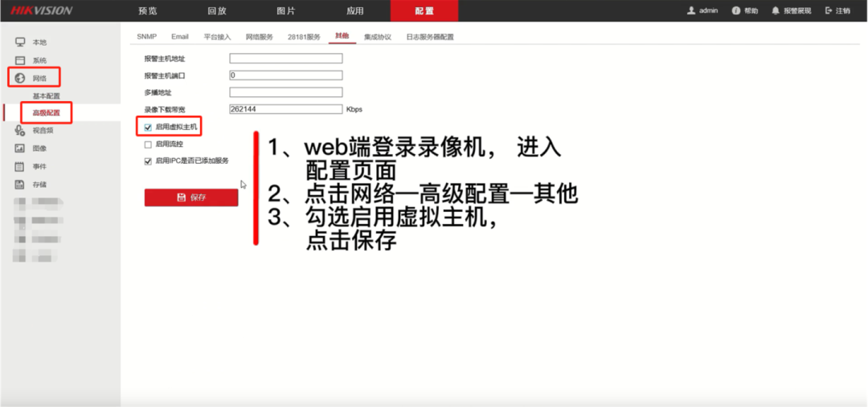Click the 存储 storage disk icon

tap(20, 184)
